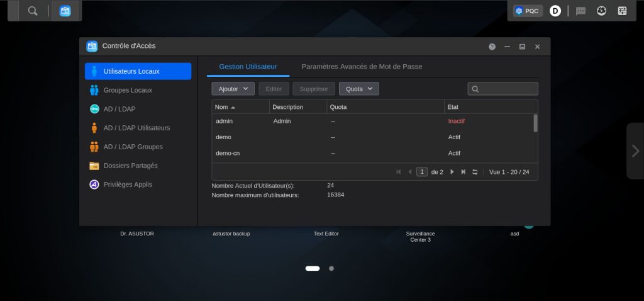Open the PQC indicator in top bar
The image size is (644, 301).
(x=528, y=11)
